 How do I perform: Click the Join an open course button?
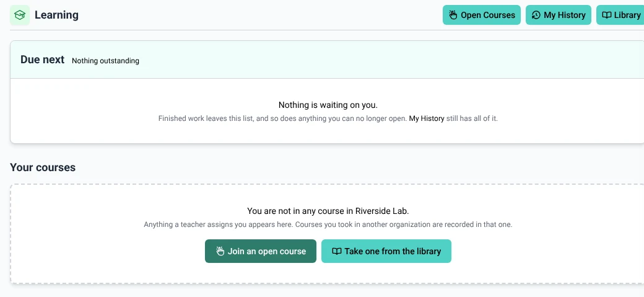261,251
